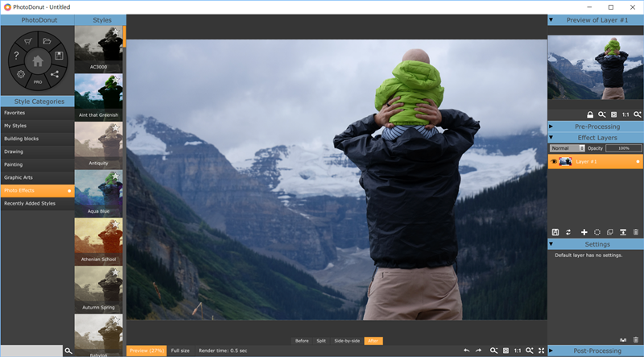This screenshot has width=644, height=357.
Task: Enter fullscreen view of the canvas
Action: 541,351
